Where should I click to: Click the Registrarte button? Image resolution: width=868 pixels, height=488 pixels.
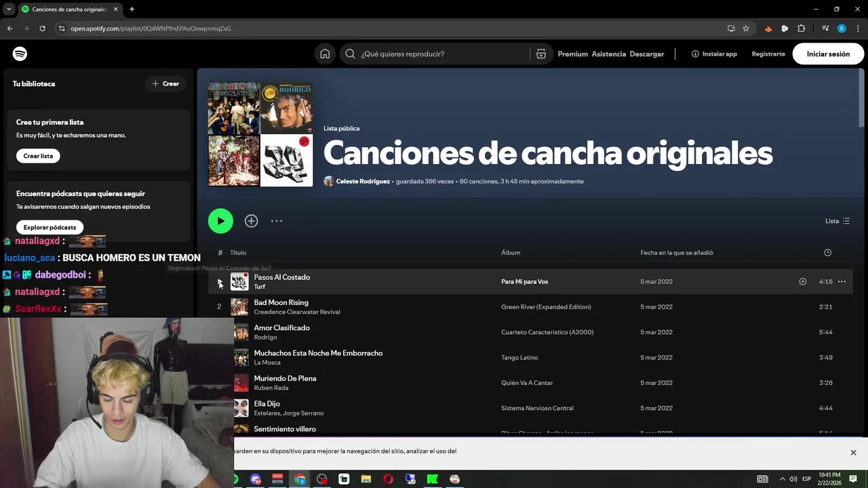pos(768,54)
